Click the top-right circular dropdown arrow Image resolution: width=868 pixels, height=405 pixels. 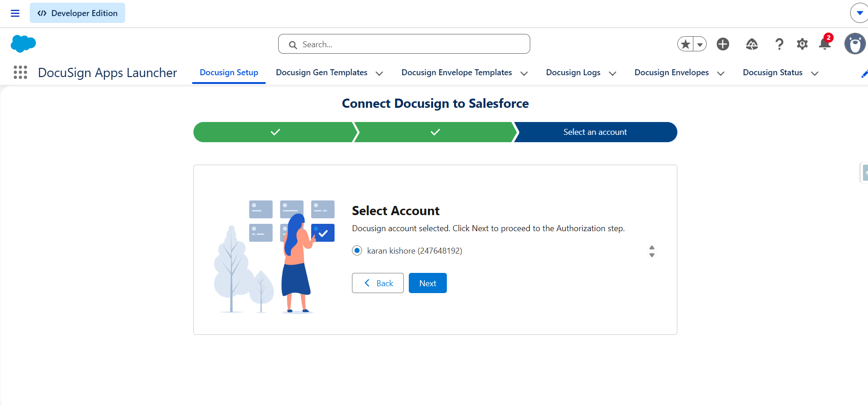859,13
